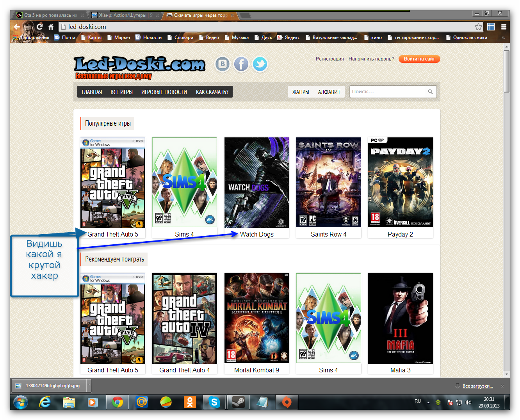
Task: Click the page scrollbar down arrow
Action: tap(507, 374)
